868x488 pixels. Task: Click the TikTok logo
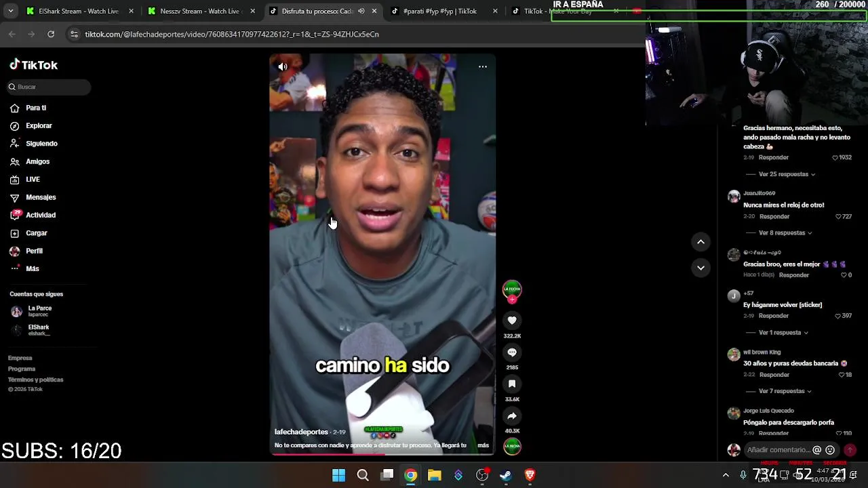coord(34,65)
